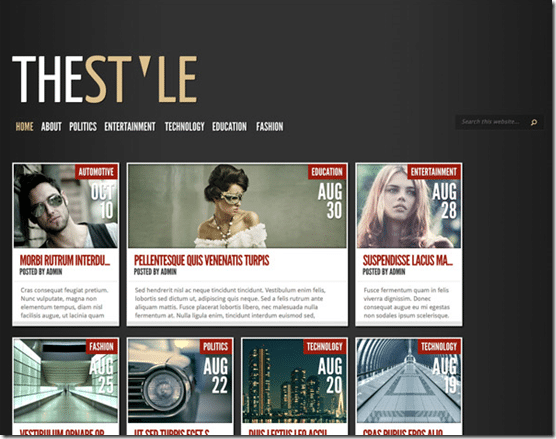Click the OCT 10 date overlay
The width and height of the screenshot is (556, 439).
coord(102,201)
